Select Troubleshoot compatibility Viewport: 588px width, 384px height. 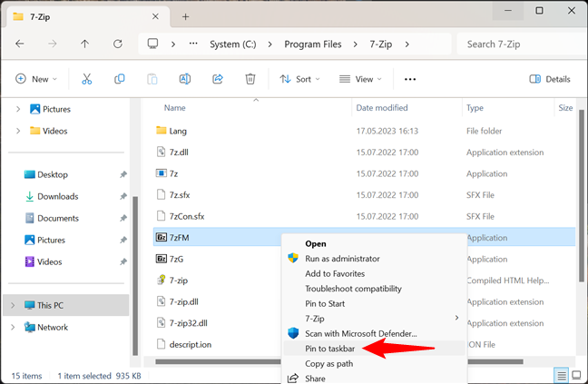(374, 289)
